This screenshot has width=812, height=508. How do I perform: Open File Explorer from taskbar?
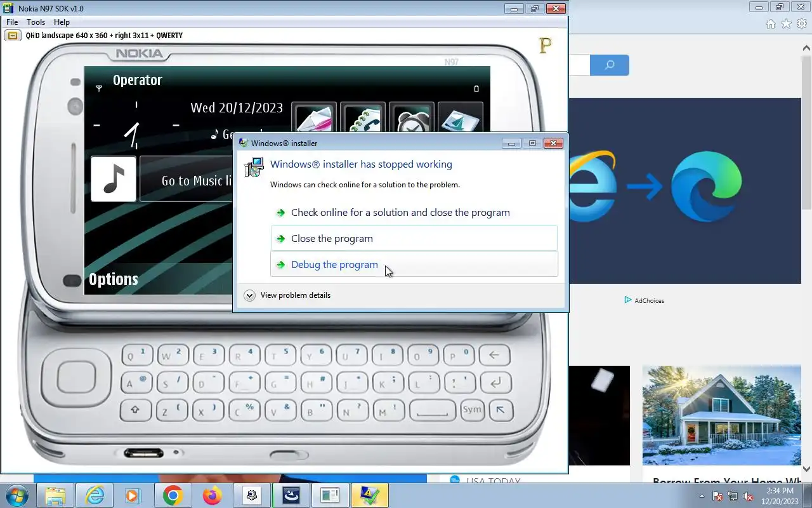click(x=55, y=495)
